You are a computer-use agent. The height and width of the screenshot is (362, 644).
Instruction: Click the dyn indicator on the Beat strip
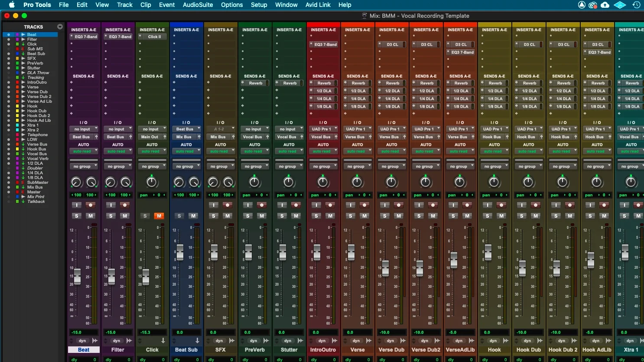point(82,341)
